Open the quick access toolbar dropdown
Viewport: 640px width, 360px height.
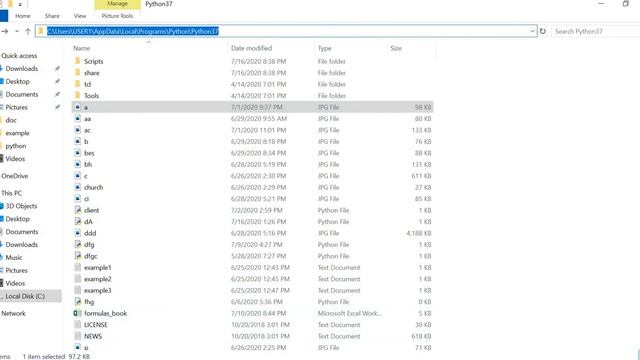20,4
